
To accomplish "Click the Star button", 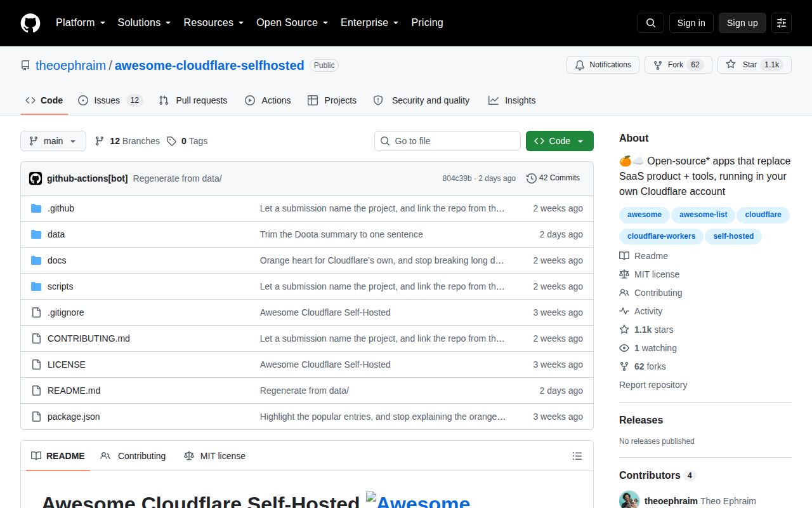I will (754, 65).
